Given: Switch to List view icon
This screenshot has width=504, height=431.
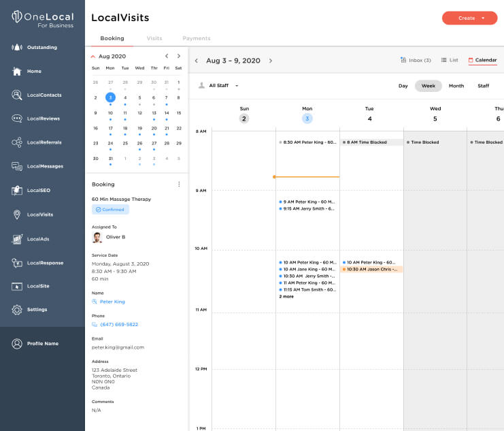Looking at the screenshot, I should click(443, 60).
